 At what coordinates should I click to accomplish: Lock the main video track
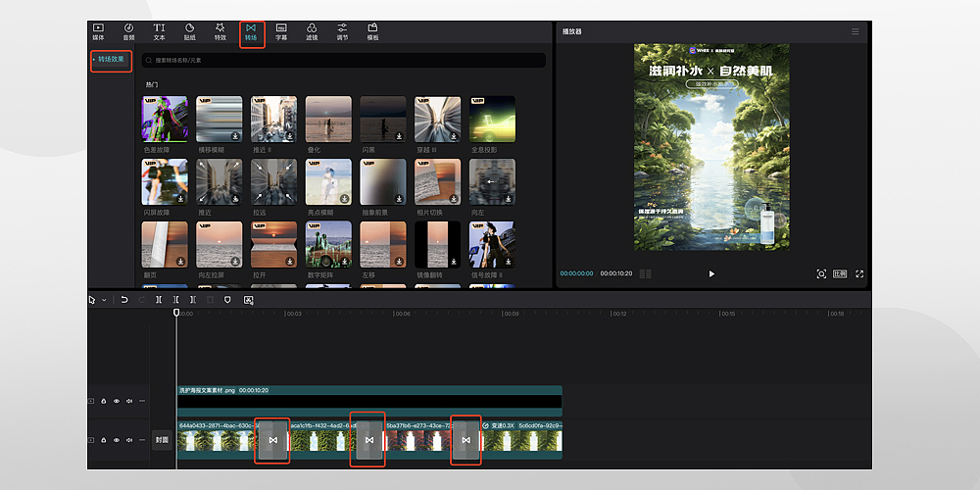tap(103, 440)
